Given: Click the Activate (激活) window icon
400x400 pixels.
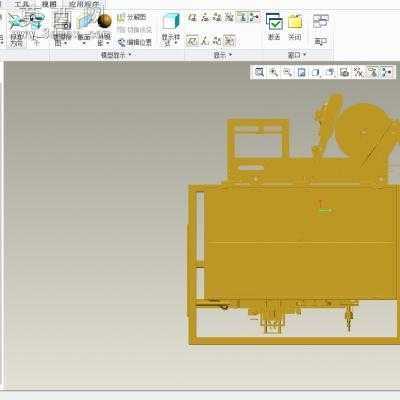Looking at the screenshot, I should pyautogui.click(x=274, y=22).
